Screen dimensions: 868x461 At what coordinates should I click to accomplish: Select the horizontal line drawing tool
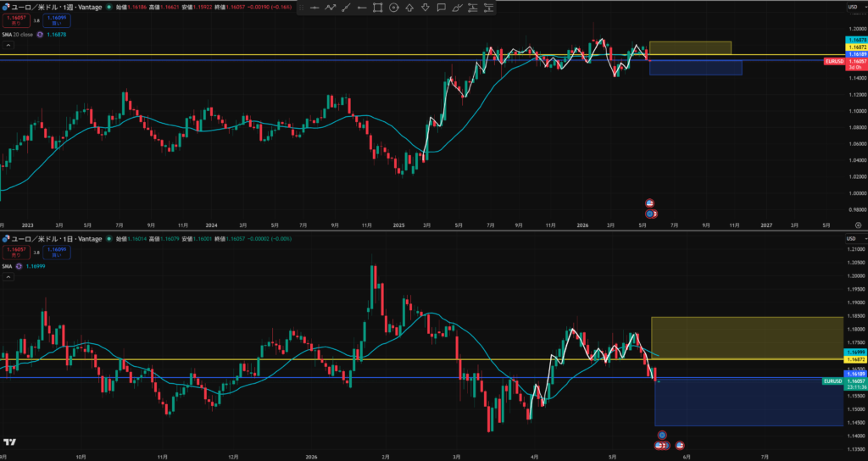314,8
